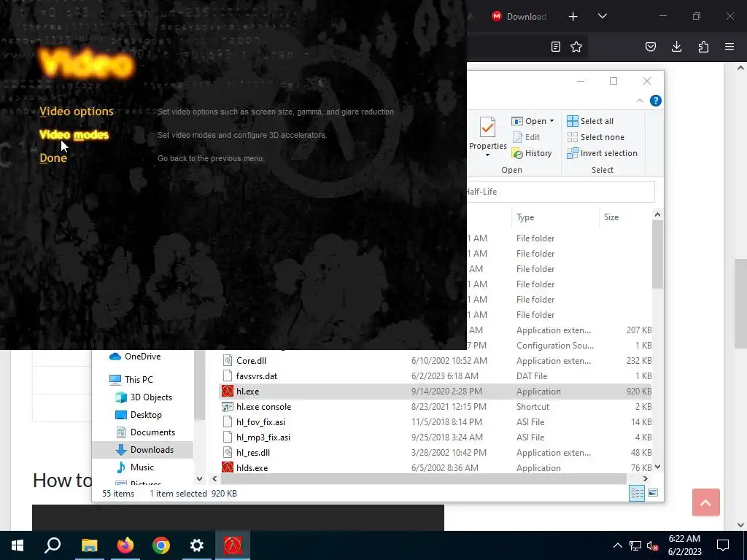Viewport: 747px width, 560px height.
Task: Click the Half-Life address bar field
Action: click(x=560, y=192)
